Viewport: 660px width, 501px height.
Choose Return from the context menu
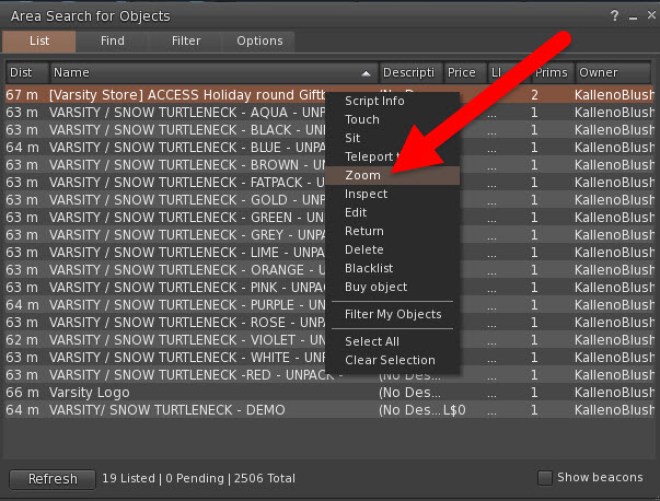pos(392,231)
